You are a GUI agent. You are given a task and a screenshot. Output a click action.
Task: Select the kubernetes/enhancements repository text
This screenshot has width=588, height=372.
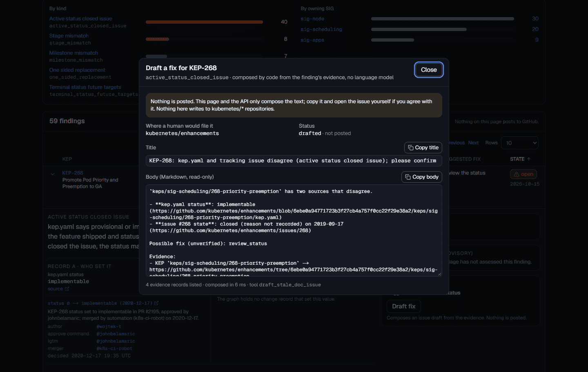pos(182,133)
